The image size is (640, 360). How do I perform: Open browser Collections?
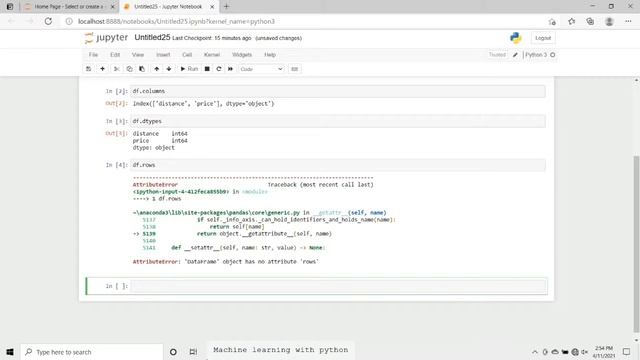590,21
